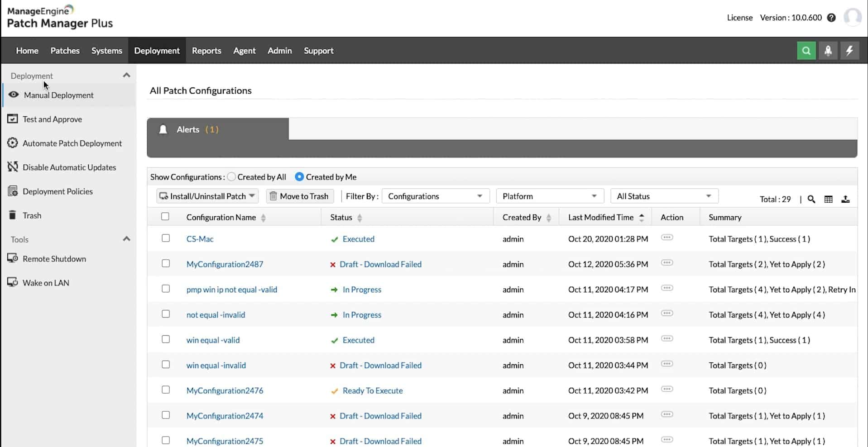Click the ManageEngine Patch Manager Plus logo
The image size is (868, 447).
point(60,18)
